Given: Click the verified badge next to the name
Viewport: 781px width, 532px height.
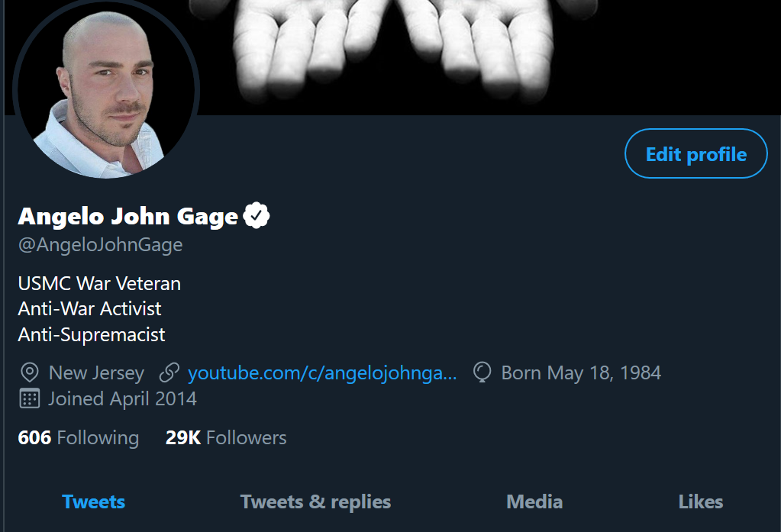Looking at the screenshot, I should 257,217.
